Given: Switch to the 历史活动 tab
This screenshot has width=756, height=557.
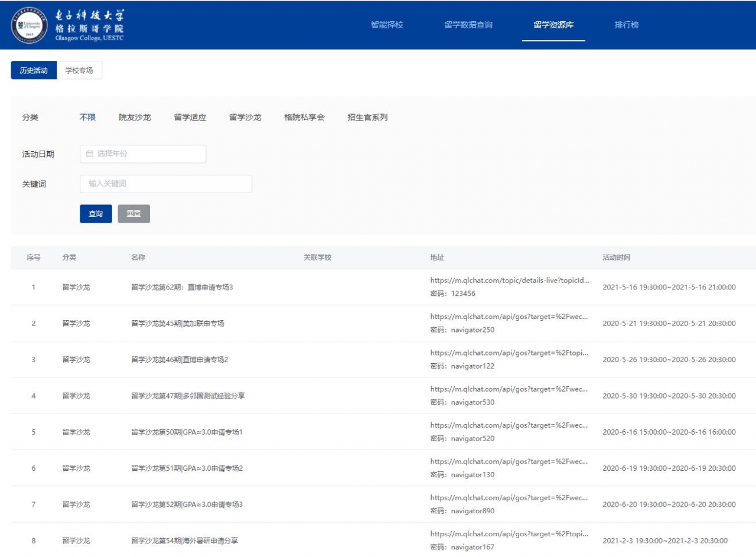Looking at the screenshot, I should 34,70.
